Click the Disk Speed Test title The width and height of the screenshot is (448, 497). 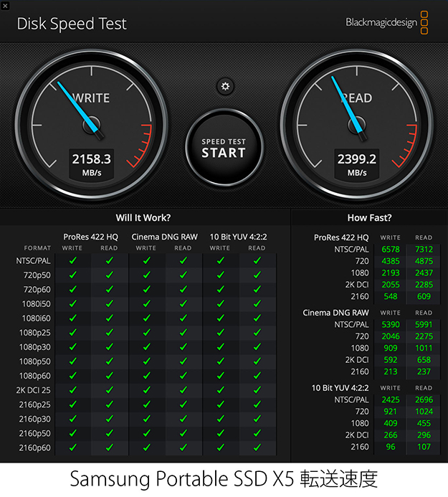pos(72,24)
